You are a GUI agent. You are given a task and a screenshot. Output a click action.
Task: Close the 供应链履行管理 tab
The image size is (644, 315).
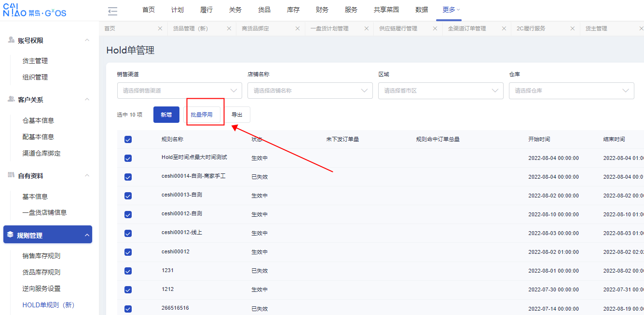coord(435,28)
